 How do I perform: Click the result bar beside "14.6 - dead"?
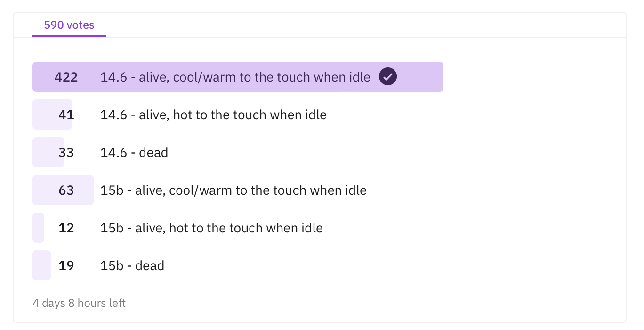[x=48, y=152]
